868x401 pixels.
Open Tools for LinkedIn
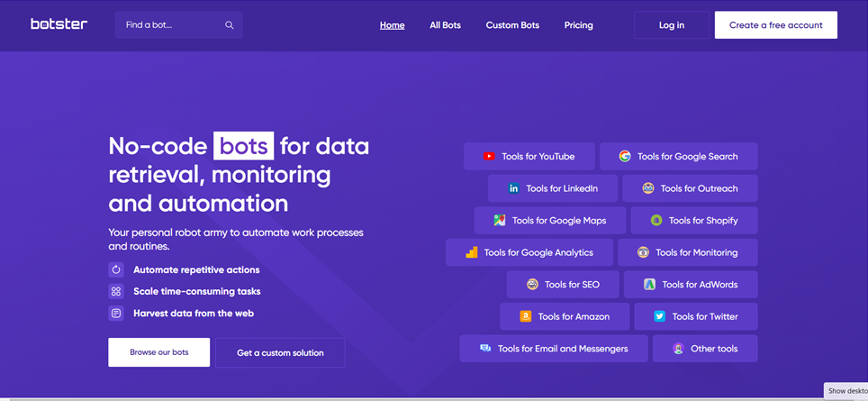tap(553, 188)
